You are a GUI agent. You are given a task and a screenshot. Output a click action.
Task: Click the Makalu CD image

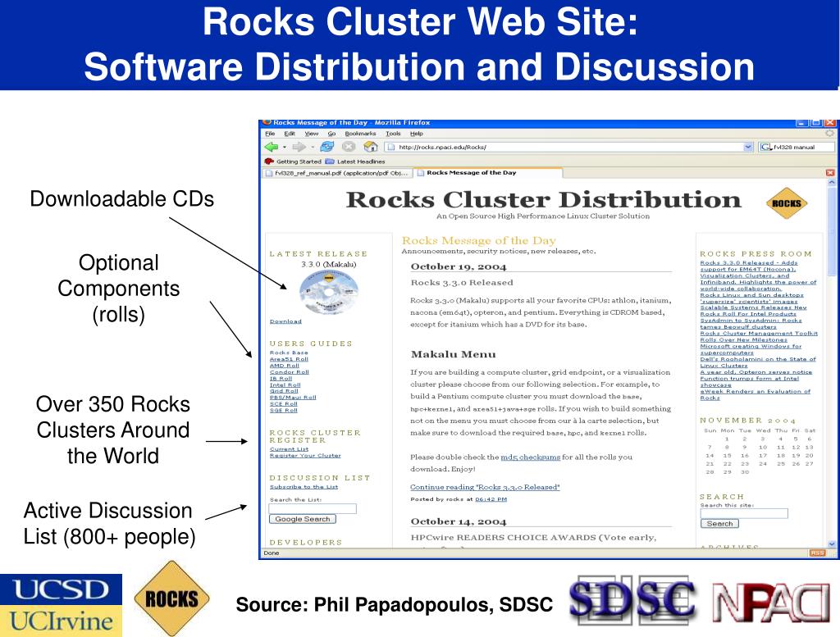pos(328,293)
